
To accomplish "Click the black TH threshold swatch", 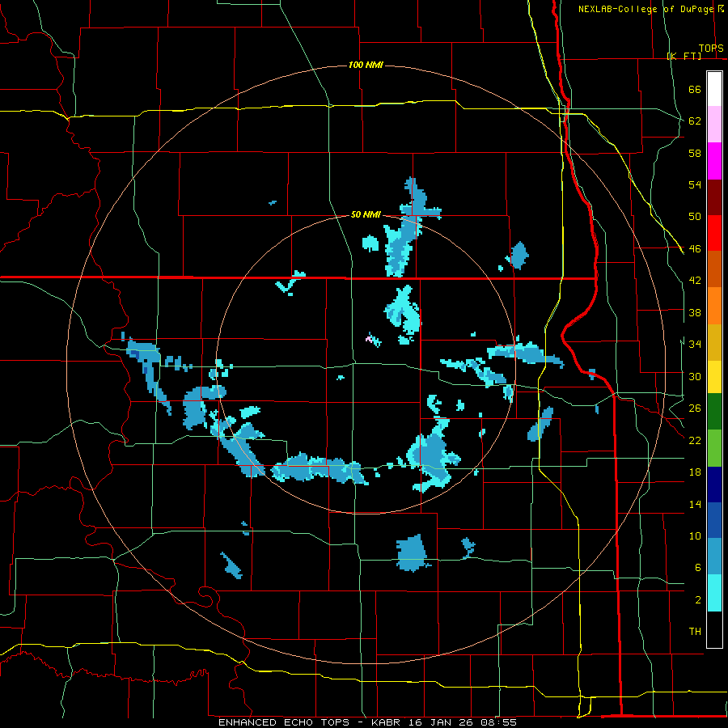I will click(x=714, y=629).
